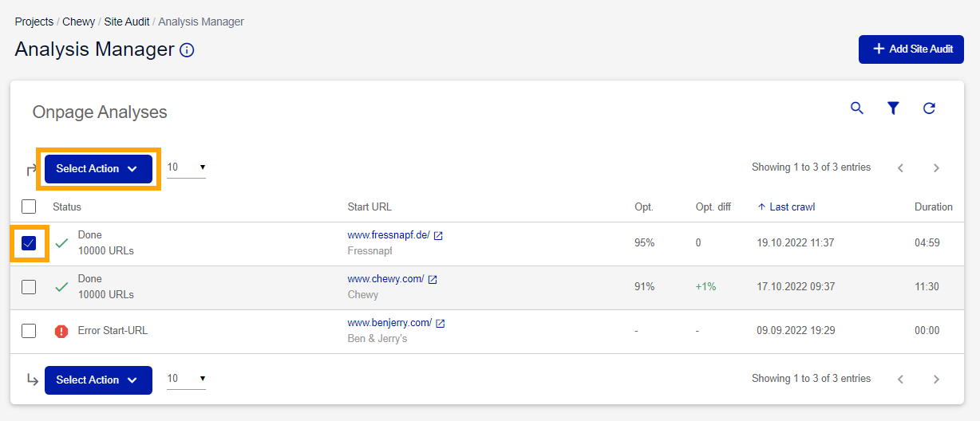Open the search icon in Onpage Analyses
The image size is (980, 421).
(x=857, y=108)
